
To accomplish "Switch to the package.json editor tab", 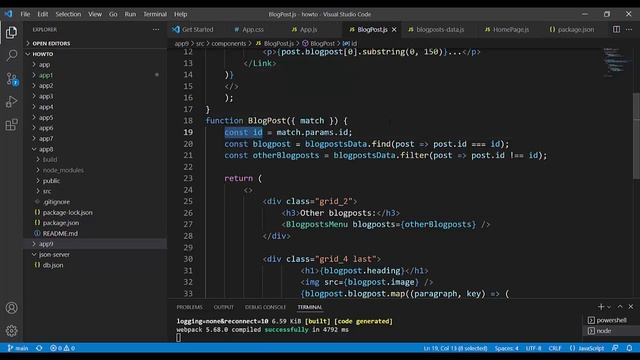I will tap(572, 29).
